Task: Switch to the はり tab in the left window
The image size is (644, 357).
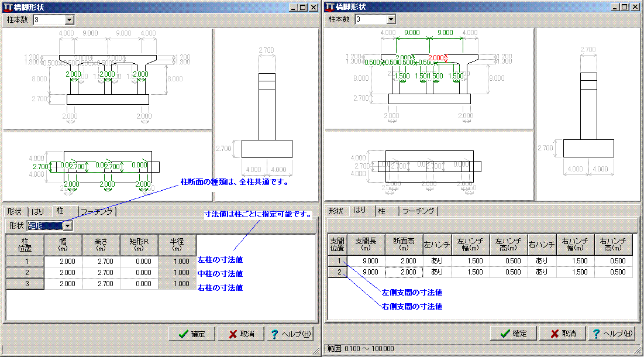Action: point(39,211)
